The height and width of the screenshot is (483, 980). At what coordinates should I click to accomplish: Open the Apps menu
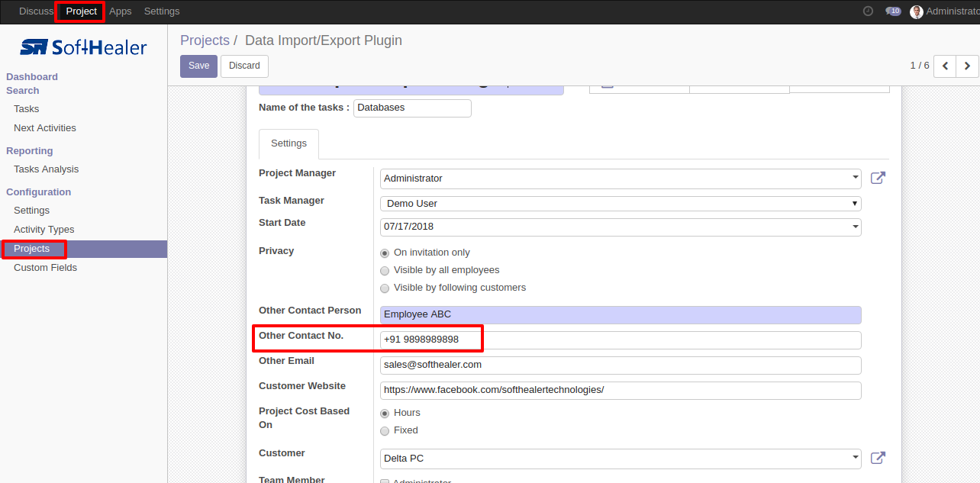pos(121,11)
